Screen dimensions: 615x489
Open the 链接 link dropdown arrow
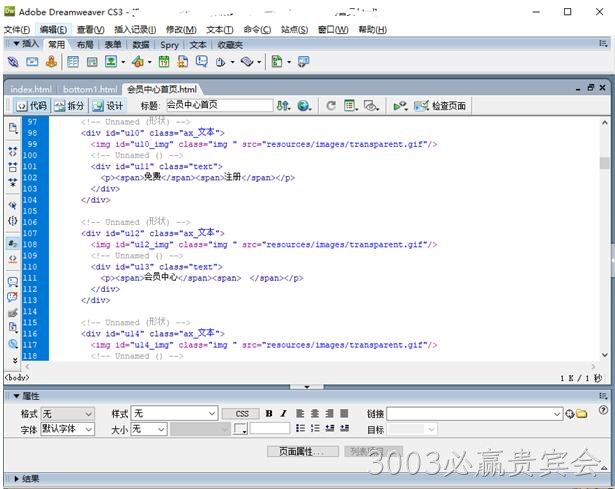tap(557, 414)
